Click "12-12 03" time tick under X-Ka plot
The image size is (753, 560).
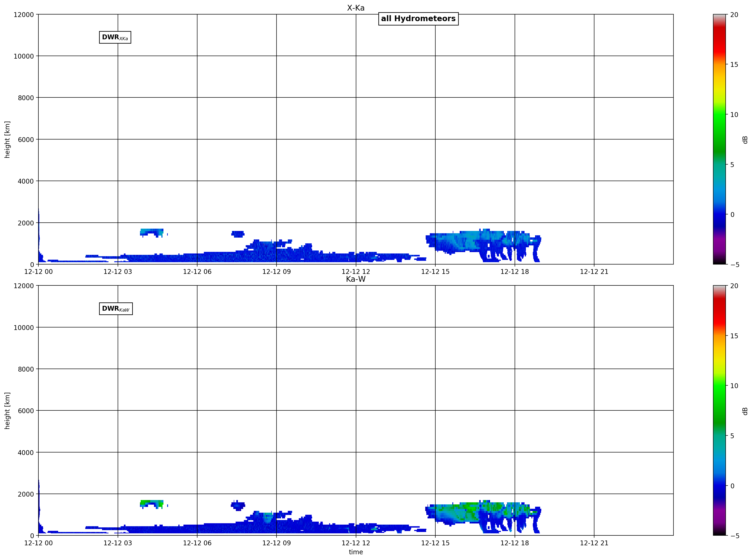coord(118,272)
